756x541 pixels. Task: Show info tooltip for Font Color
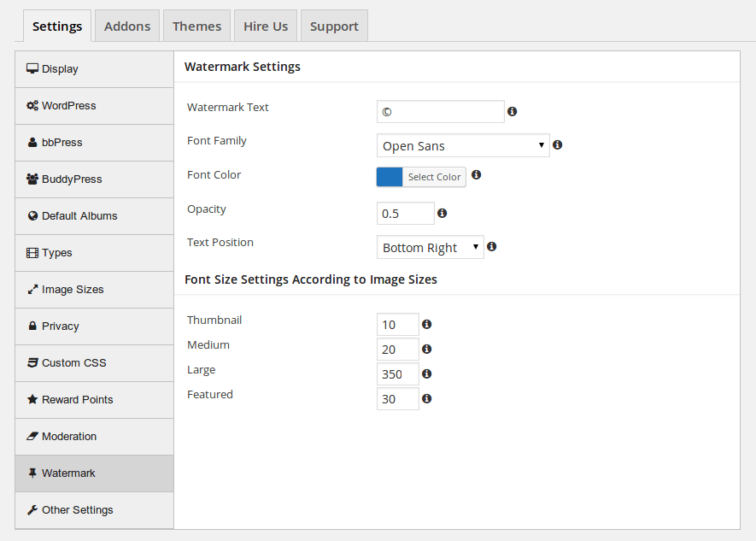click(477, 174)
